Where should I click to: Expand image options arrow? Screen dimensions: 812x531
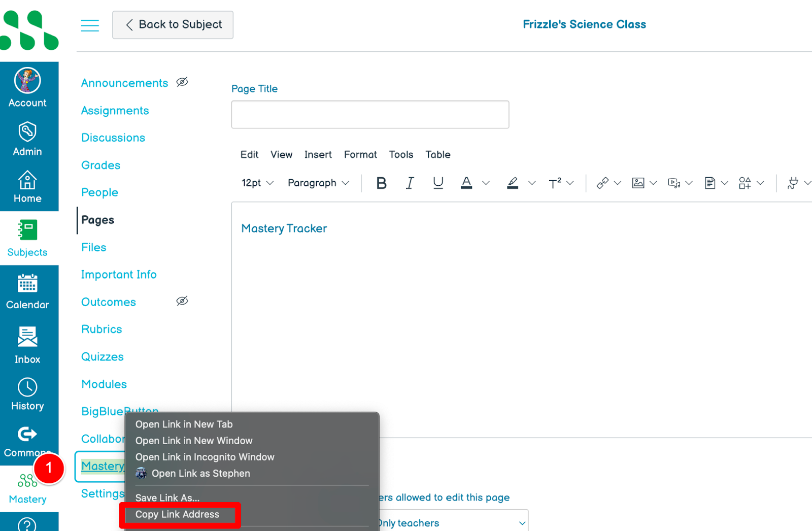click(653, 183)
